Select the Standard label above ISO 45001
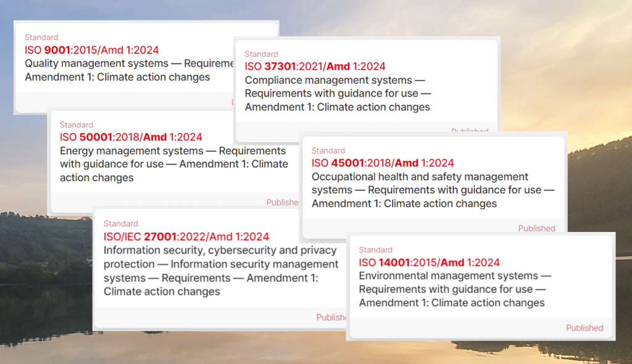This screenshot has height=364, width=632. [x=328, y=151]
